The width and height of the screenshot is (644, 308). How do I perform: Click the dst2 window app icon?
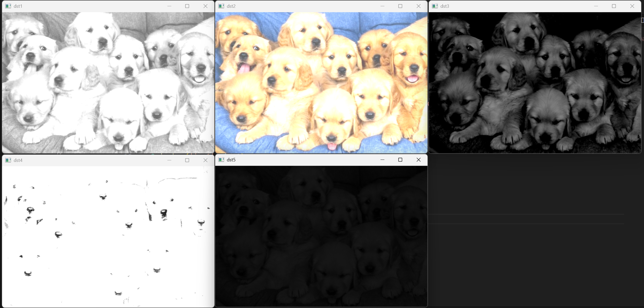(x=221, y=6)
